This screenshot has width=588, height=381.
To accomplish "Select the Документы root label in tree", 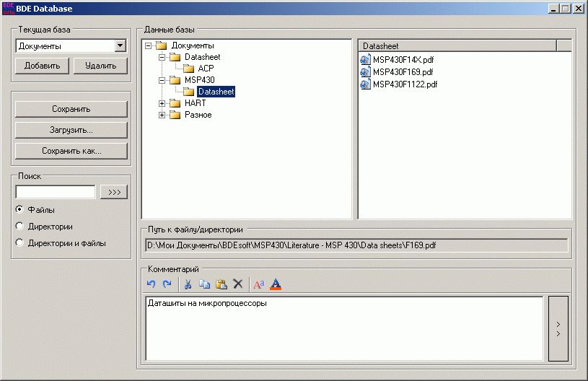I will [193, 45].
